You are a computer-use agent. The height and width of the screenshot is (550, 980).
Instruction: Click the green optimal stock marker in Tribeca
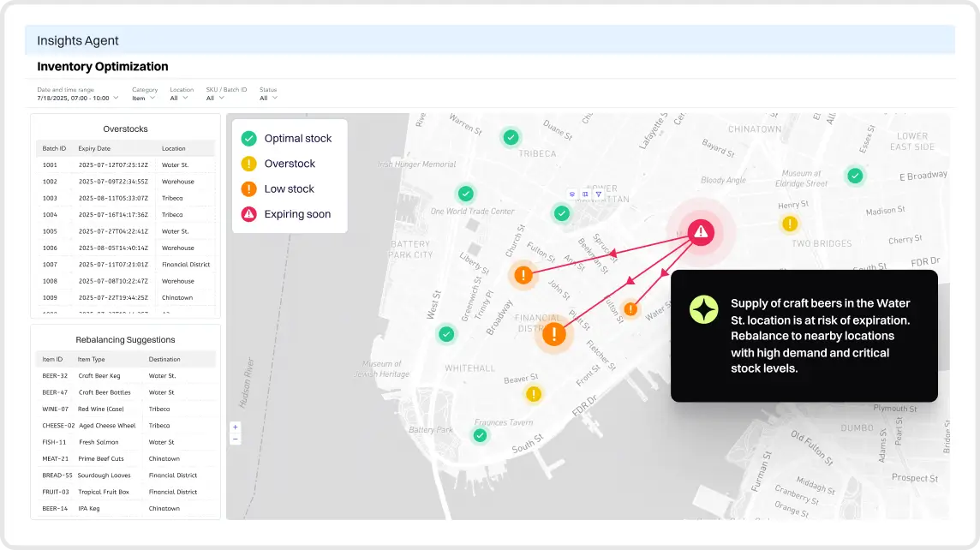tap(511, 137)
